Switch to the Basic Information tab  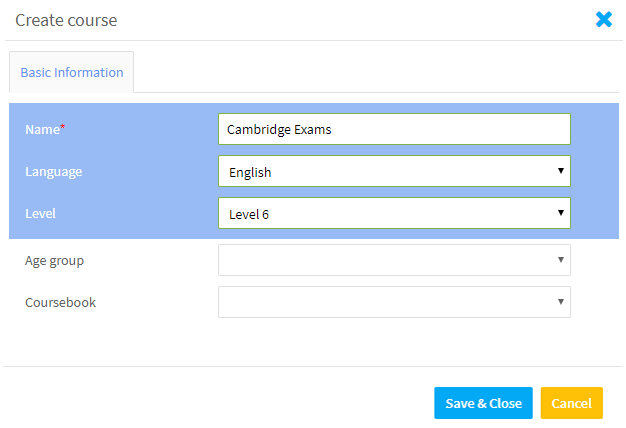pos(72,73)
